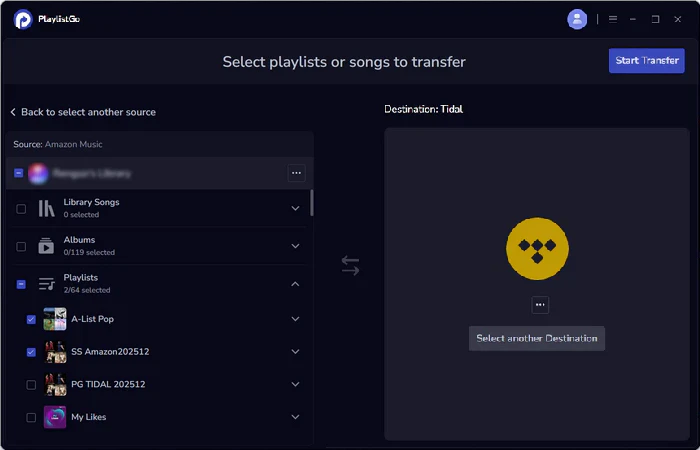The width and height of the screenshot is (700, 450).
Task: Open the three-dot menu for source library
Action: (296, 173)
